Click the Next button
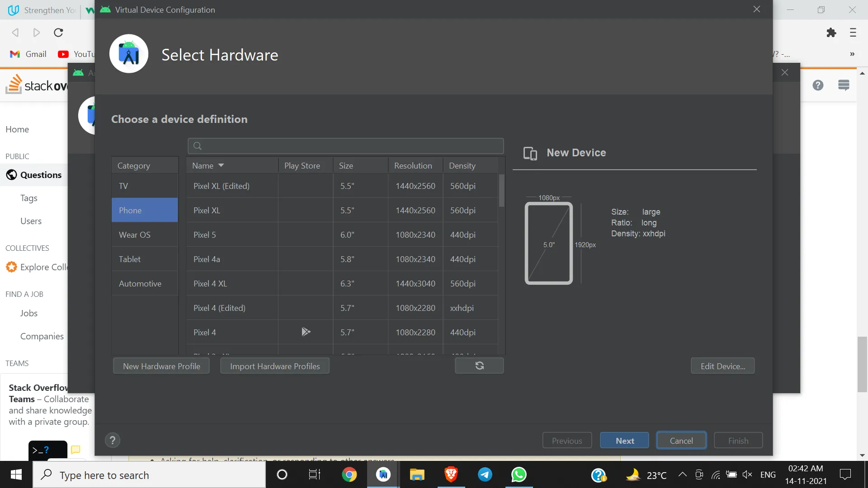Viewport: 868px width, 488px height. coord(624,441)
